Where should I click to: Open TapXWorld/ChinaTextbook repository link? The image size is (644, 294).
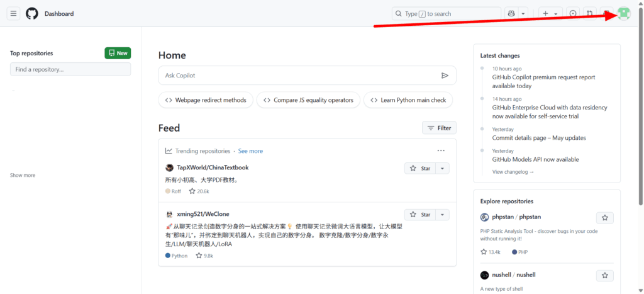click(x=213, y=167)
